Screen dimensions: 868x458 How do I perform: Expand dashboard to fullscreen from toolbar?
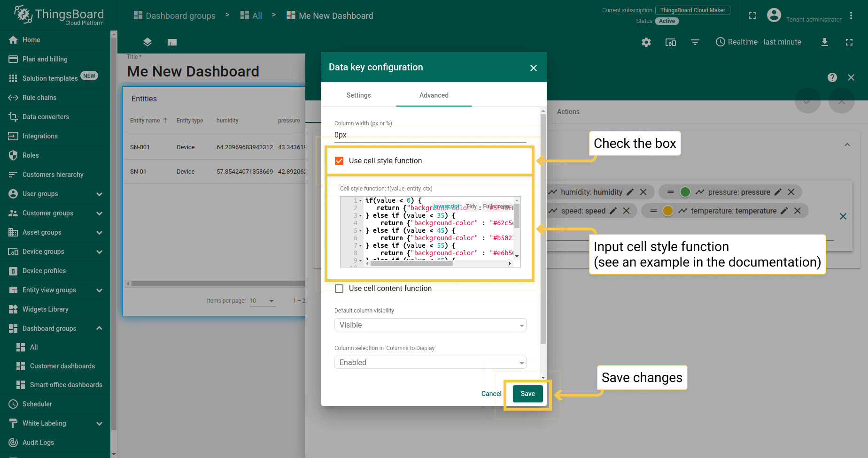(849, 42)
